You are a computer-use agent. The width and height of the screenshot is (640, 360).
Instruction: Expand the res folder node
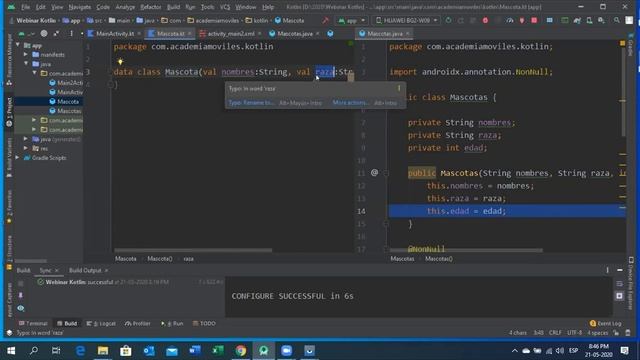click(x=26, y=149)
